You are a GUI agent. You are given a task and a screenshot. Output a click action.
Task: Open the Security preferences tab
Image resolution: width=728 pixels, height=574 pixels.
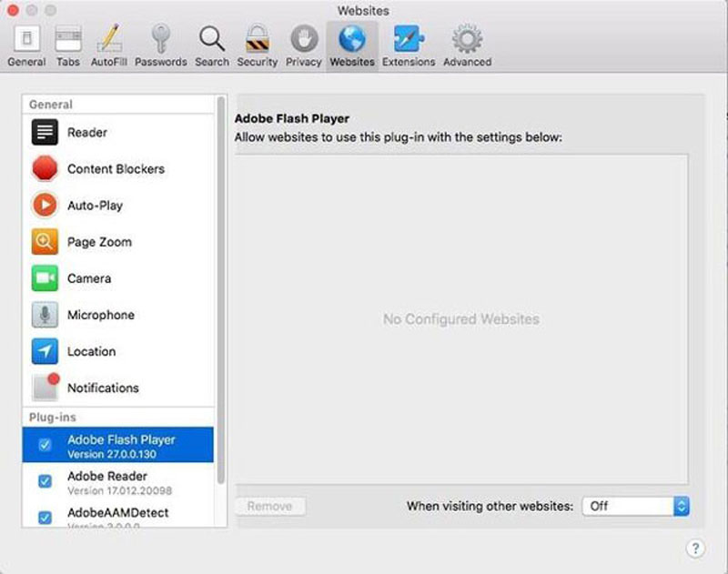pos(257,45)
